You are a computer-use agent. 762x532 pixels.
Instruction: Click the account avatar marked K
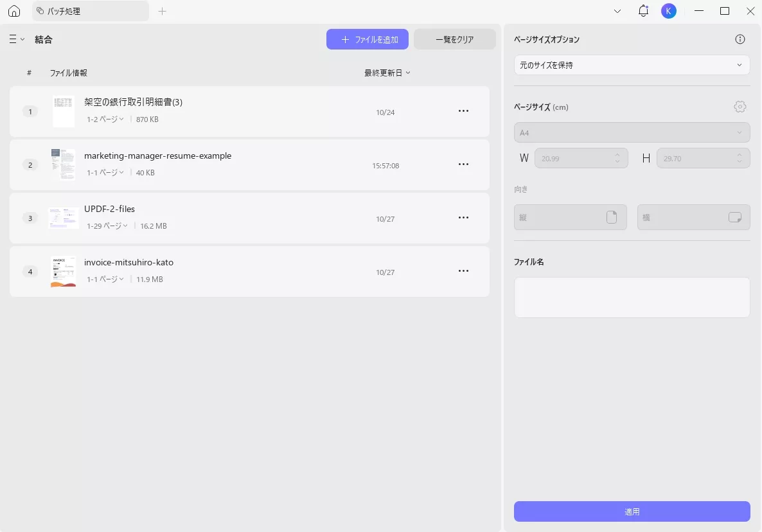point(669,11)
